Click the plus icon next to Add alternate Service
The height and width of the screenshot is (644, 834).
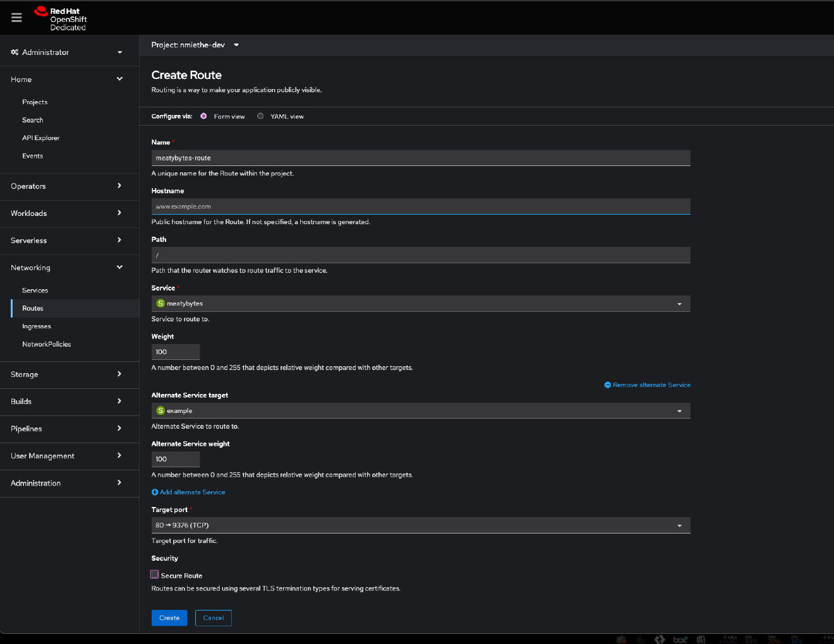point(154,492)
